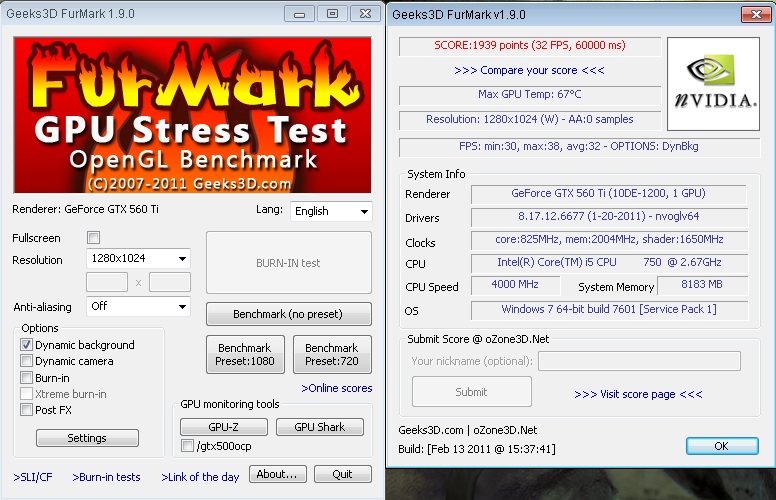Run Benchmark Preset:1080

pos(245,354)
